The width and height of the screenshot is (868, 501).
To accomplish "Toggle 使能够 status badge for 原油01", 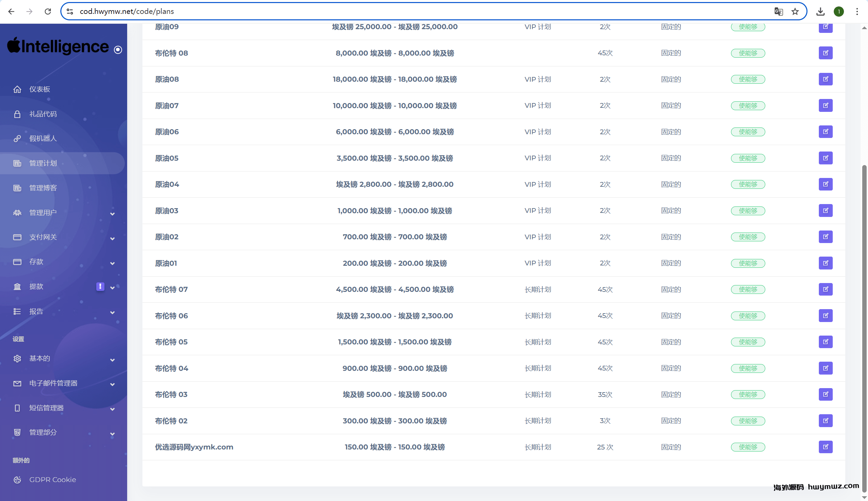I will tap(748, 263).
